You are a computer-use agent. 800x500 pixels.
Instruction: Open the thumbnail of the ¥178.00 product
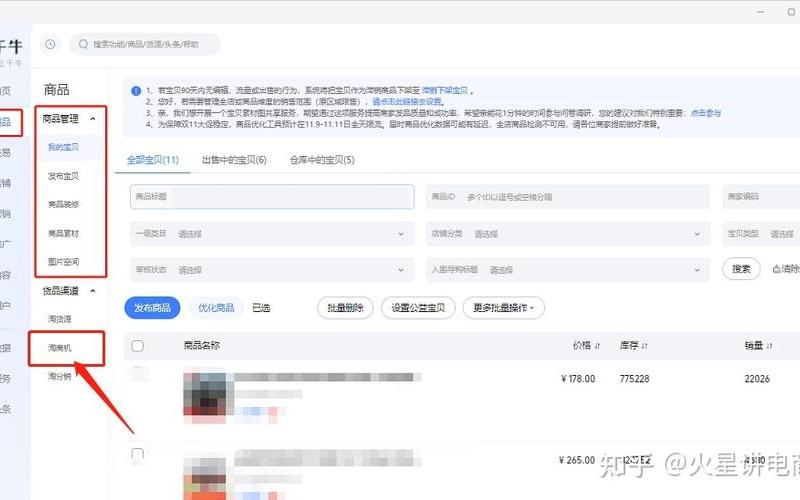click(205, 397)
